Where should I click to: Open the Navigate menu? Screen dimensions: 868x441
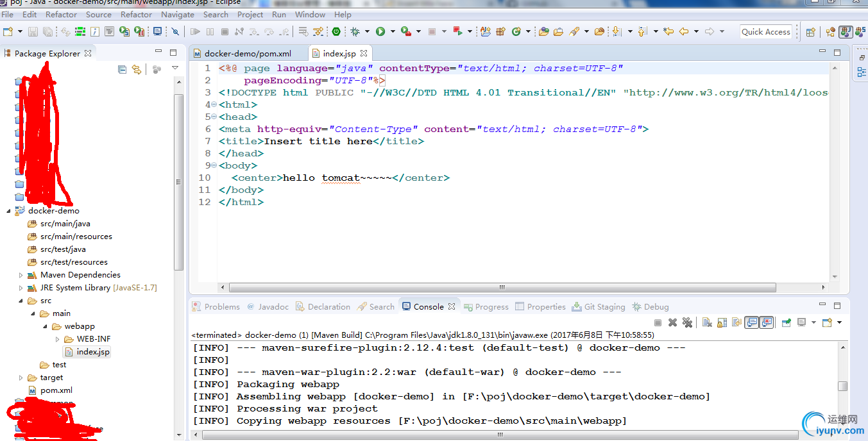tap(178, 14)
